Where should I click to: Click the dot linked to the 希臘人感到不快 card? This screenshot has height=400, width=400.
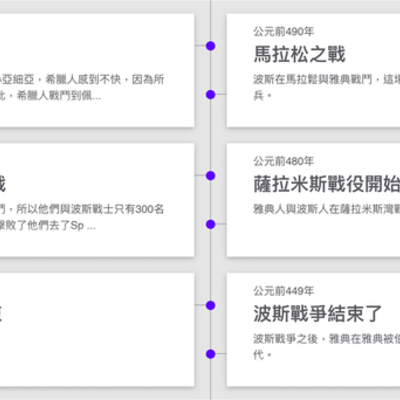pos(210,46)
